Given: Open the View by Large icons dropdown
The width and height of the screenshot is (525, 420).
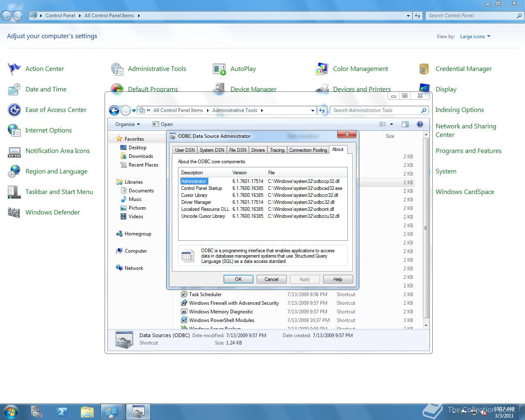Looking at the screenshot, I should pos(475,37).
